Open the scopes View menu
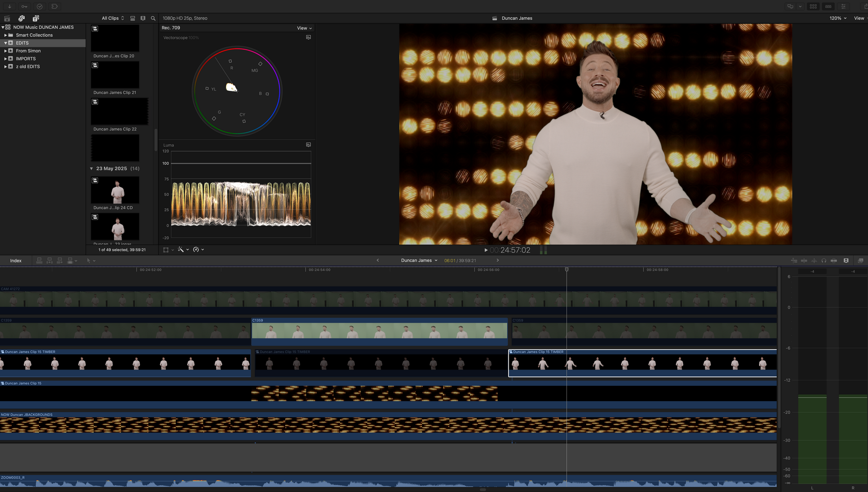The image size is (868, 492). [304, 28]
